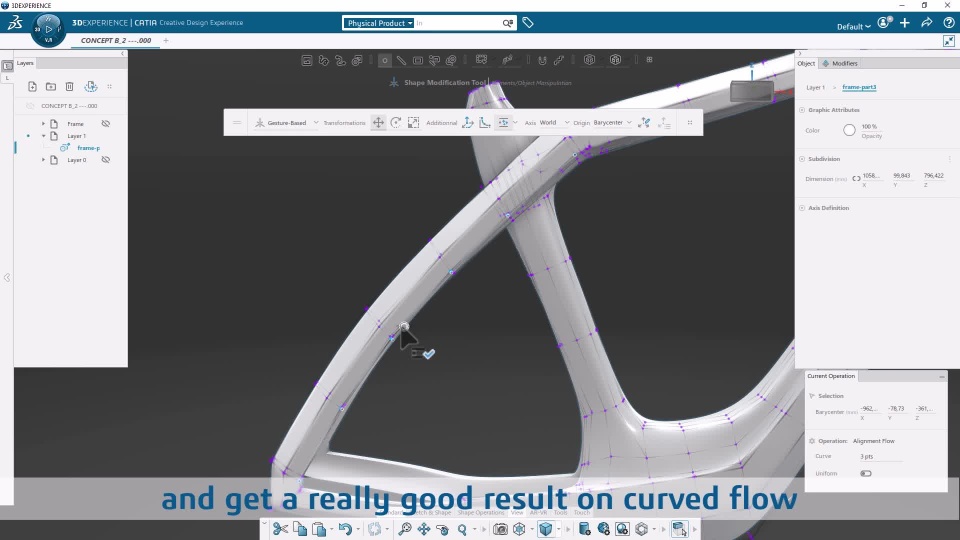Screen dimensions: 960x540
Task: Select the CONCEPT B_2 document tab
Action: pyautogui.click(x=116, y=40)
